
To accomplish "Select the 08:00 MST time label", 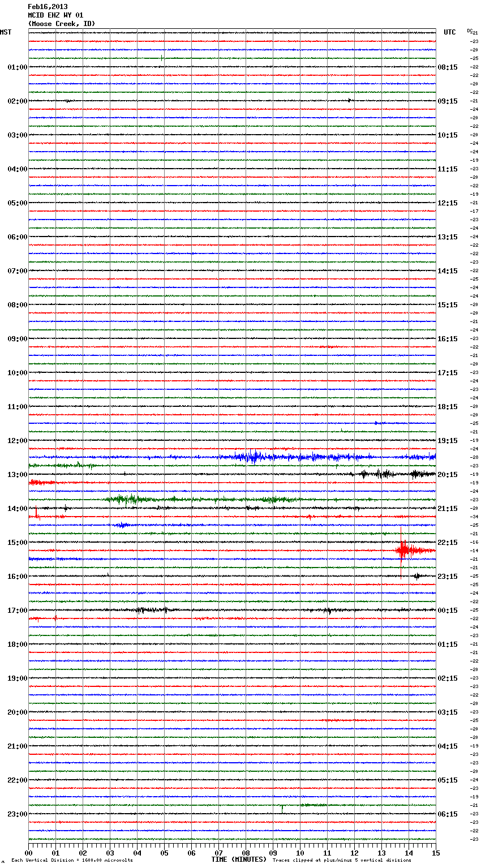I will click(x=18, y=305).
